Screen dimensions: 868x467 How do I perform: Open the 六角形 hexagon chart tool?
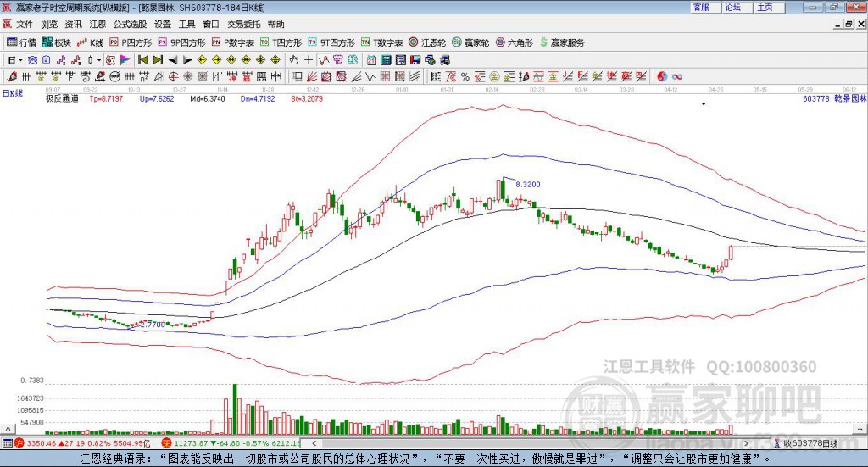515,42
